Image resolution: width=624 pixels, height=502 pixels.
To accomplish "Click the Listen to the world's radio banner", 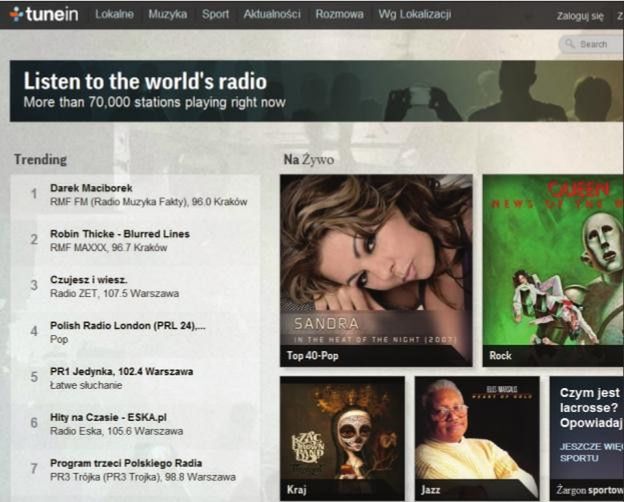I will (x=317, y=91).
